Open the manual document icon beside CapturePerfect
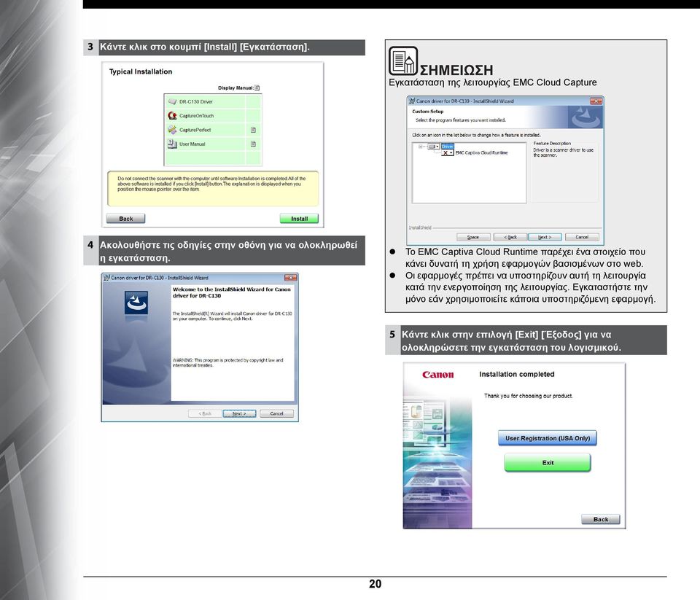 coord(253,130)
